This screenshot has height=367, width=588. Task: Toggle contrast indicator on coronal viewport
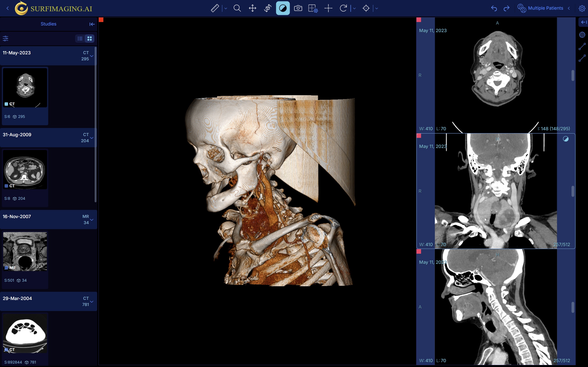coord(566,139)
